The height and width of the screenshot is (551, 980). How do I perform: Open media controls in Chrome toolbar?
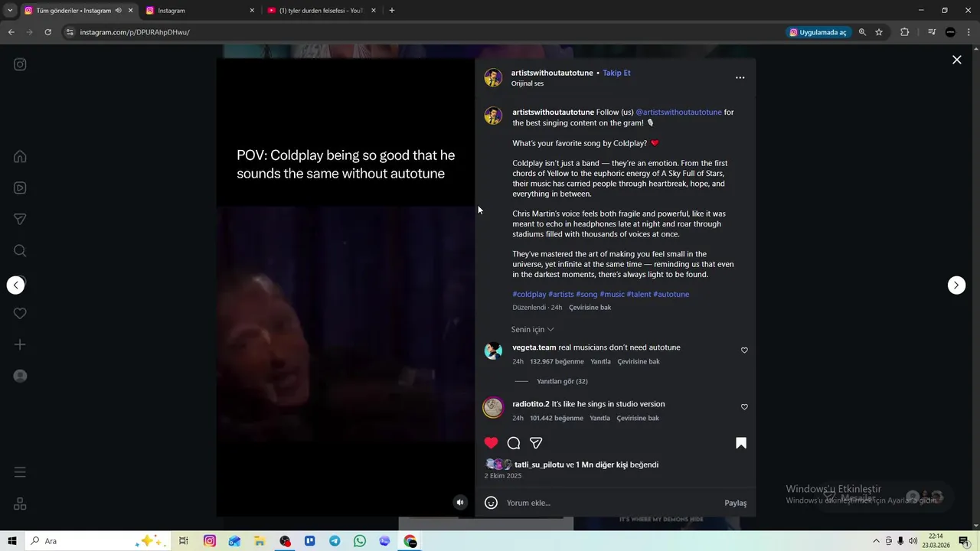(931, 32)
